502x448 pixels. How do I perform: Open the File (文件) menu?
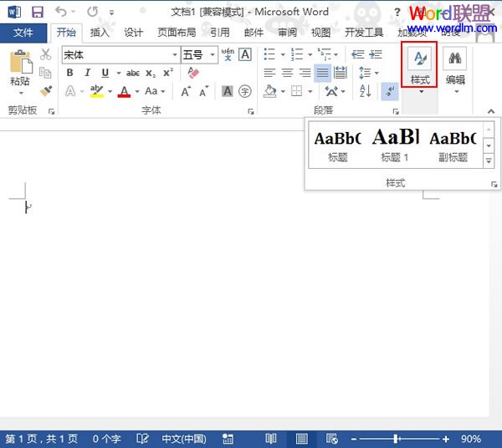pyautogui.click(x=23, y=33)
